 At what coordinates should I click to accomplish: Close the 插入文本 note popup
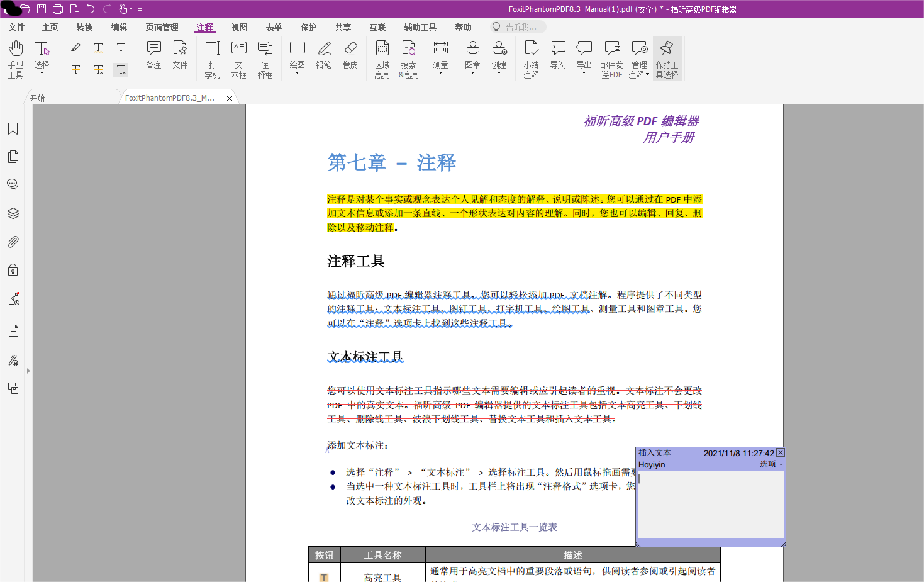pos(781,452)
